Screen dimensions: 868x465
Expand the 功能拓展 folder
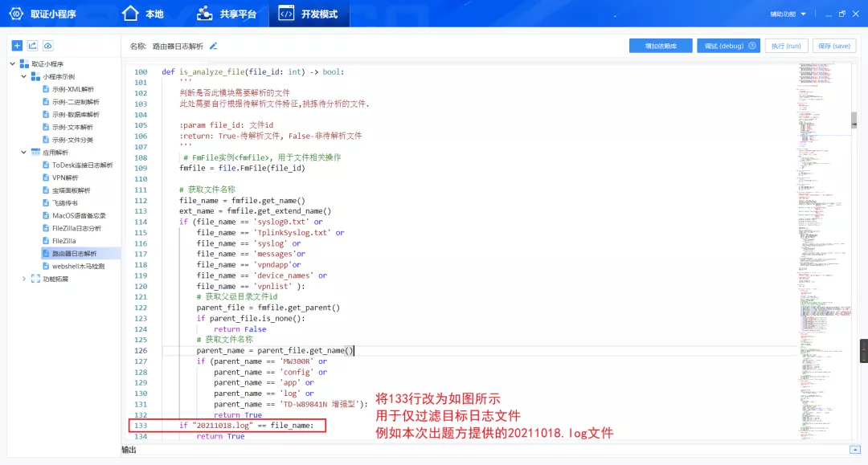coord(24,279)
